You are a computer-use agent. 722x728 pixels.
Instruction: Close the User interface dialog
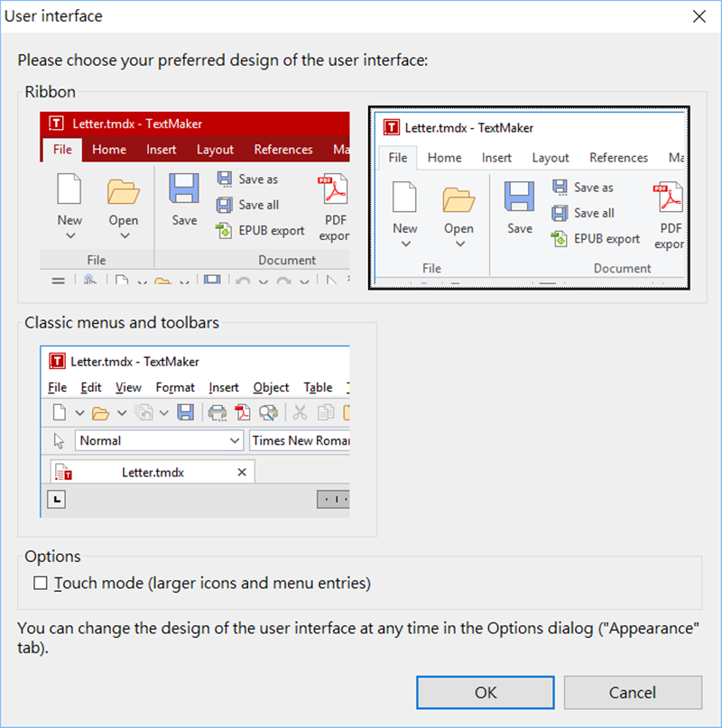coord(699,16)
